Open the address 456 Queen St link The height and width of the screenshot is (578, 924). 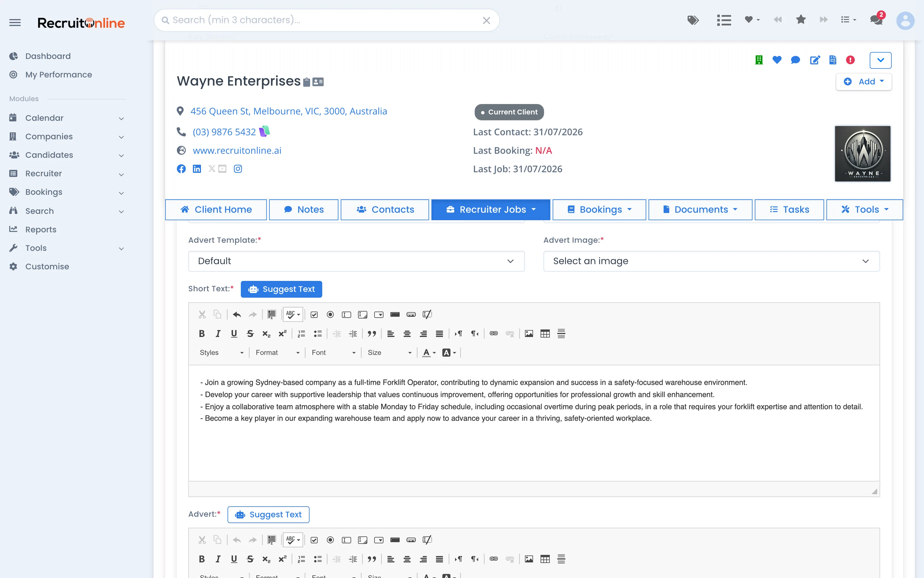pyautogui.click(x=289, y=111)
